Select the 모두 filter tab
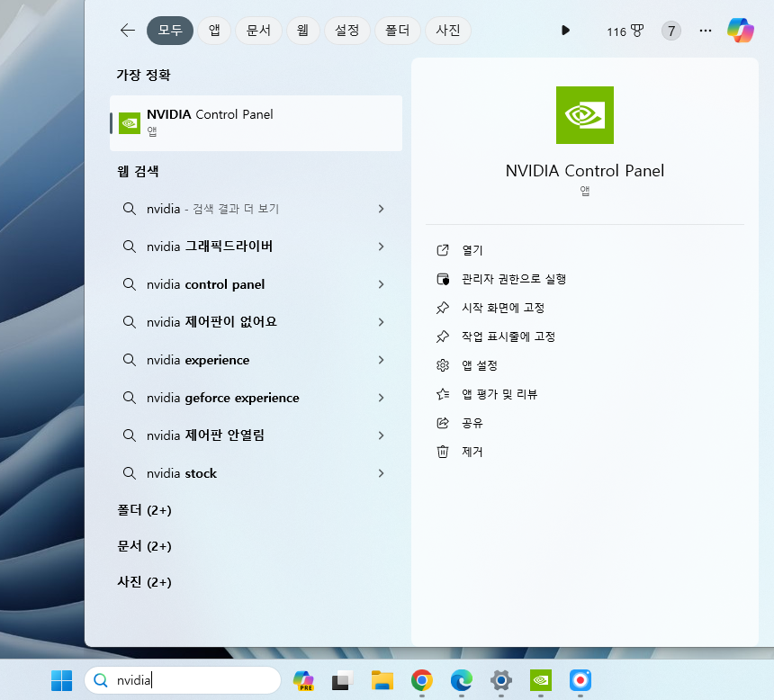The height and width of the screenshot is (700, 774). pos(170,31)
